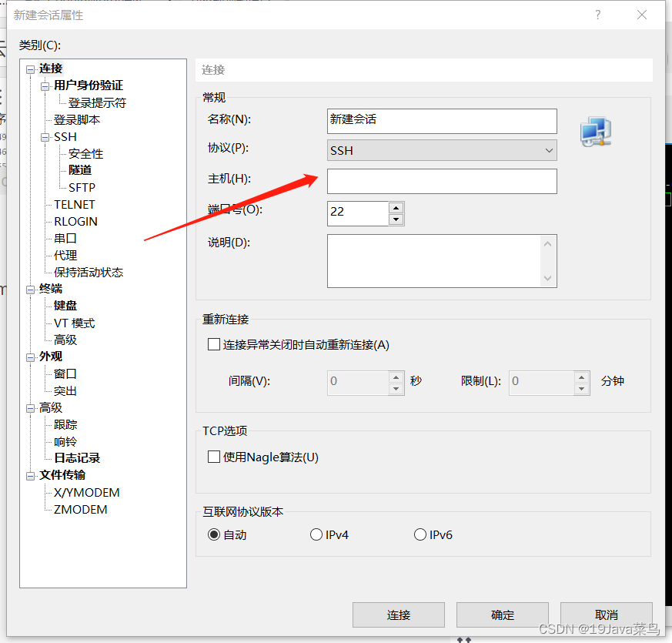Click inside the 主机 host input field
The width and height of the screenshot is (672, 643).
pos(442,181)
